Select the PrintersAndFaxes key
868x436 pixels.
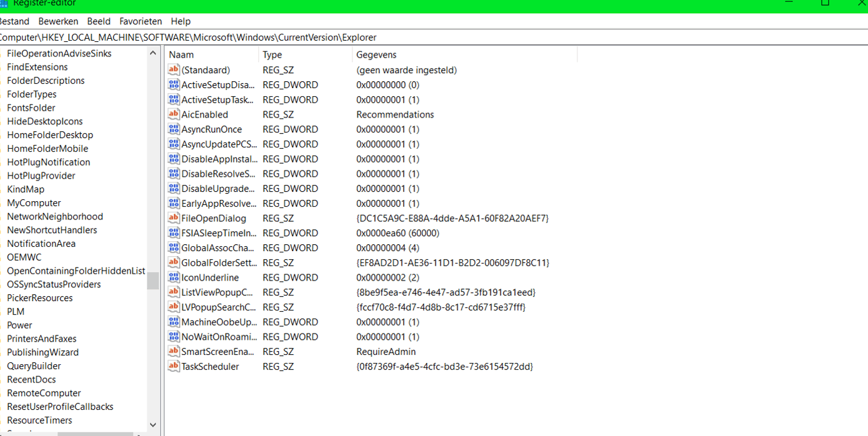(x=42, y=339)
